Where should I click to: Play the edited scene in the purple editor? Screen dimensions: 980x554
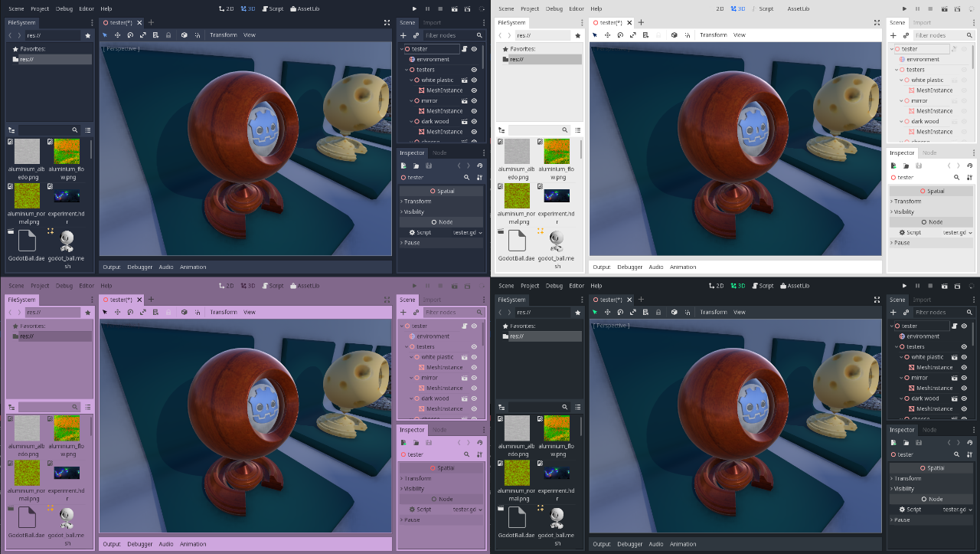[455, 286]
